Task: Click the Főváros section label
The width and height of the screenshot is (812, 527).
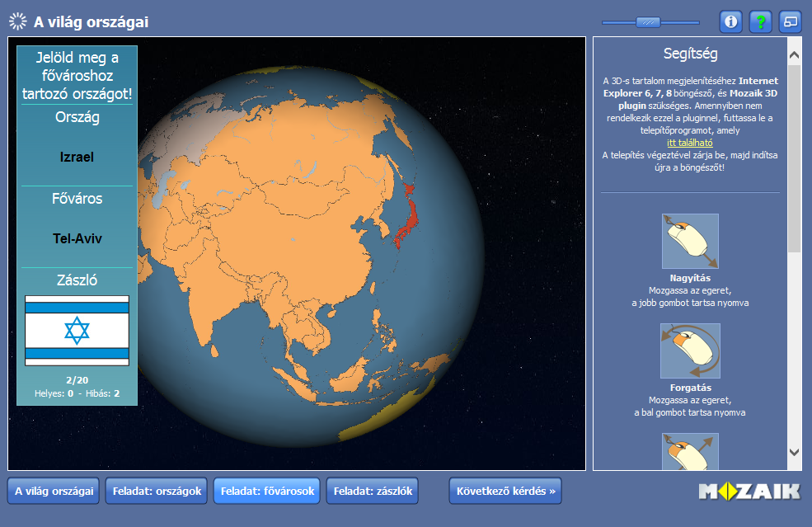Action: click(77, 199)
